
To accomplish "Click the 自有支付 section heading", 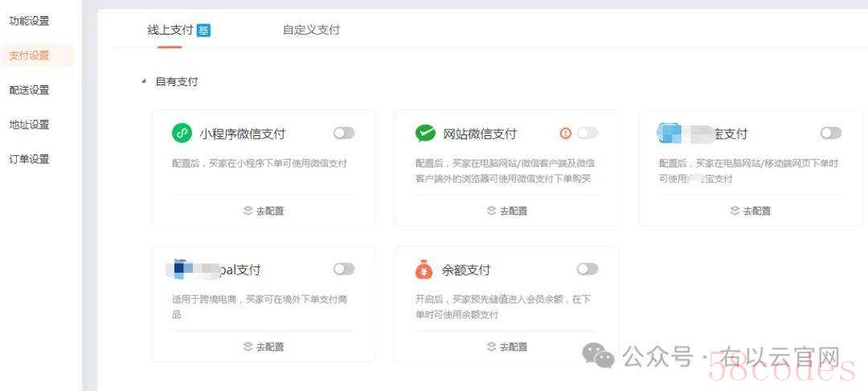I will click(177, 81).
